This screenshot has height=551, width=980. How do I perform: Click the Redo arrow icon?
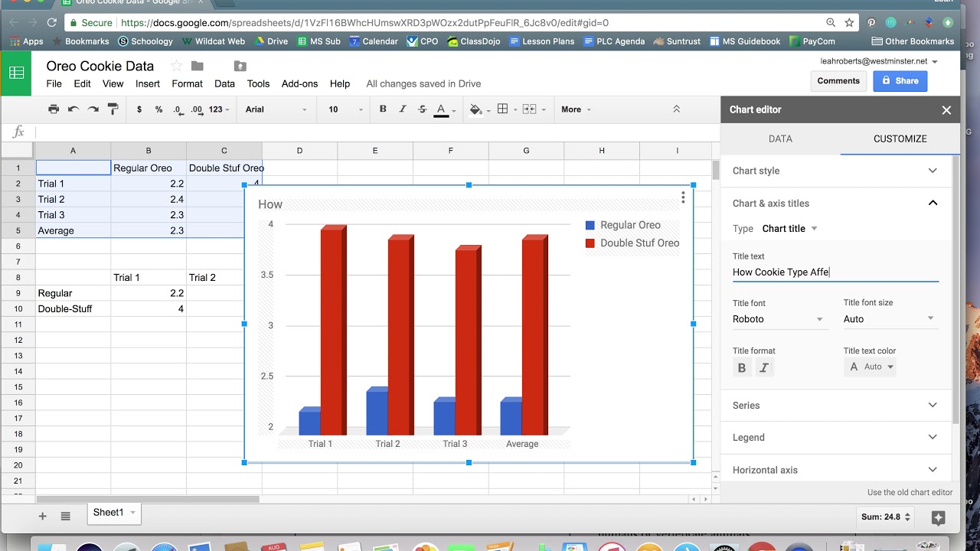pos(93,109)
